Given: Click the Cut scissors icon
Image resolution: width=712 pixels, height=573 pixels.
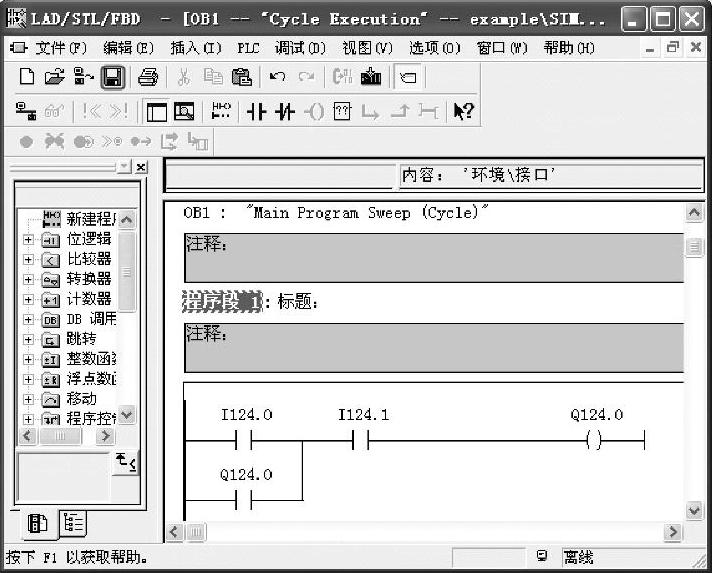Looking at the screenshot, I should coord(183,77).
